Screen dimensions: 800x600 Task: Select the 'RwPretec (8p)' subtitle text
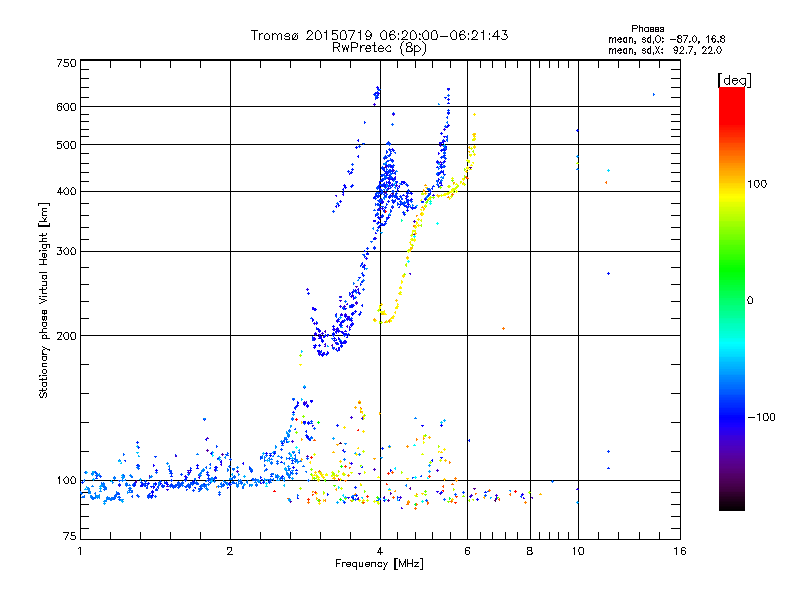tap(379, 48)
